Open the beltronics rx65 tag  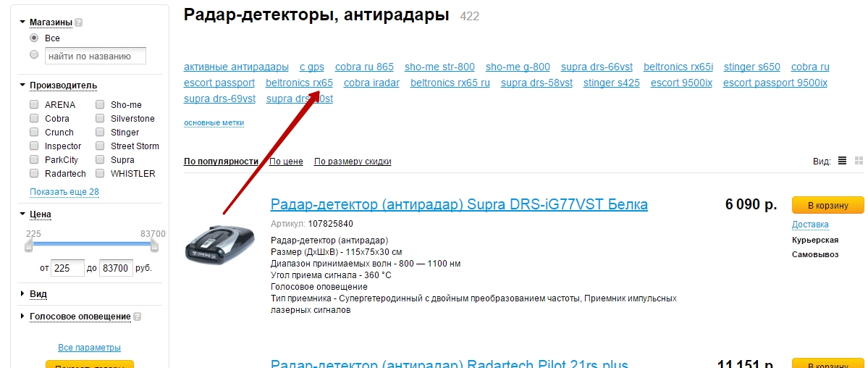tap(299, 83)
